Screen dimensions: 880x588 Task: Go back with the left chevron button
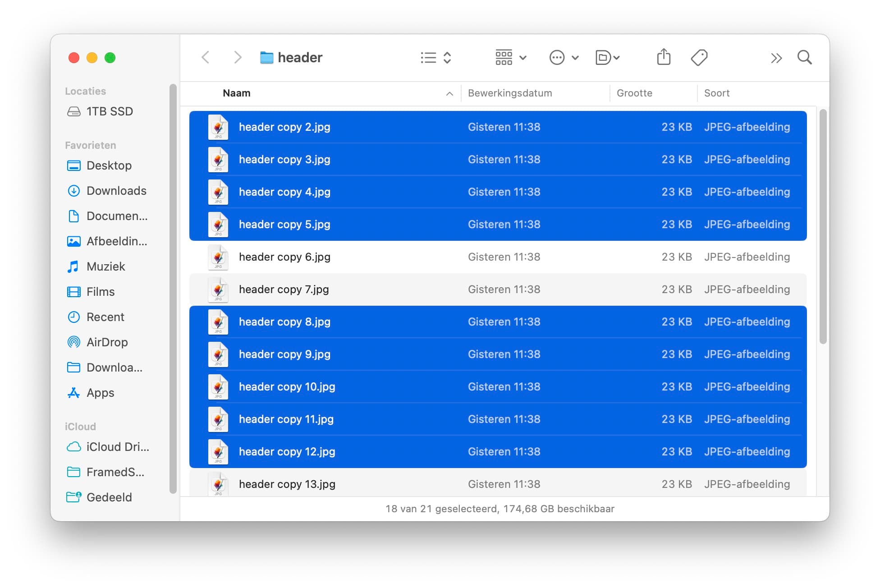coord(206,57)
